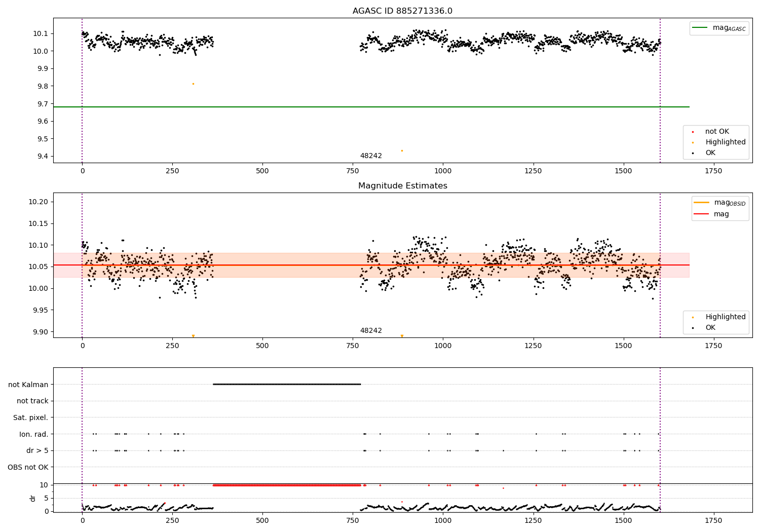This screenshot has width=760, height=532.
Task: Click the 10.20 y-tick label in middle plot
Action: pyautogui.click(x=40, y=202)
